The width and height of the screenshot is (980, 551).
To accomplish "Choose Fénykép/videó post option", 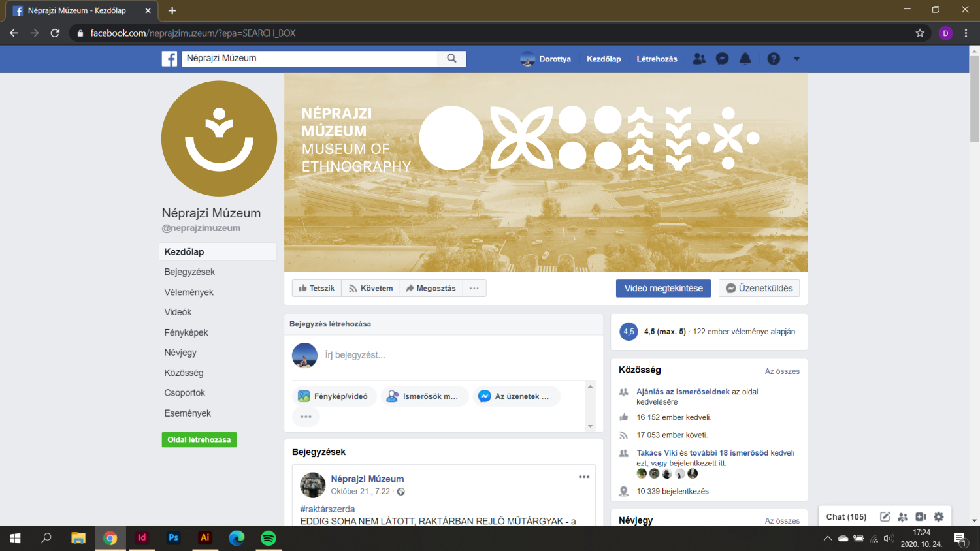I will [334, 396].
